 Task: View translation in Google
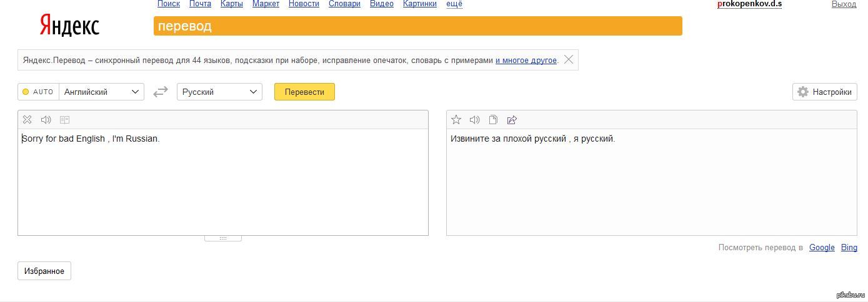(x=822, y=248)
